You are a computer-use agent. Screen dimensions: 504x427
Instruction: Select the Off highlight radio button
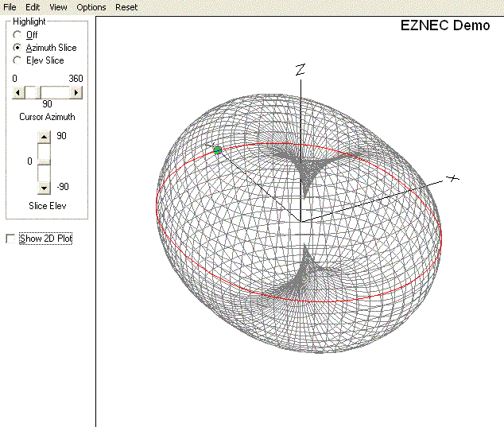pos(17,35)
